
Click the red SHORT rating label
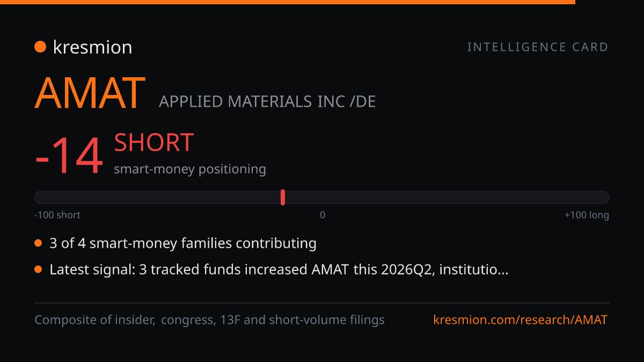click(153, 143)
